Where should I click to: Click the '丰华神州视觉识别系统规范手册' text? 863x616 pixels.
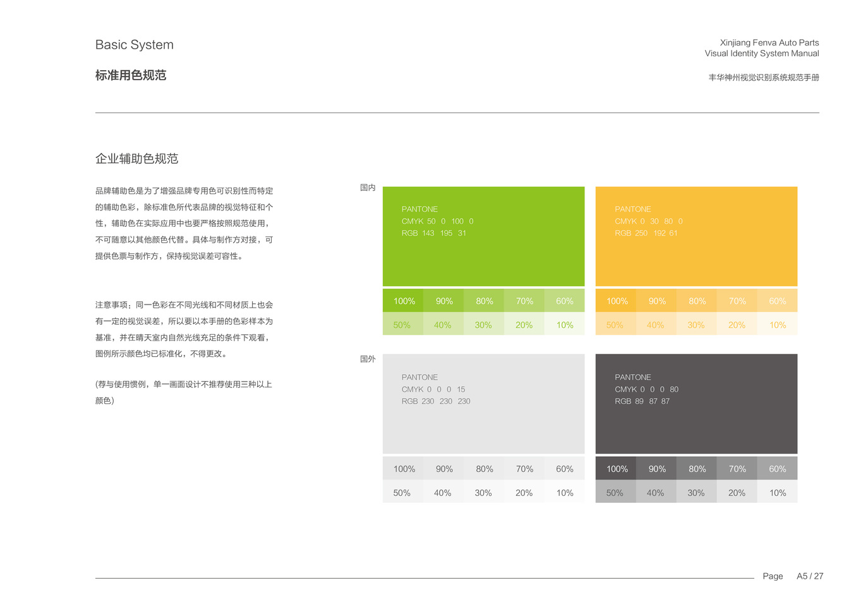pyautogui.click(x=764, y=78)
